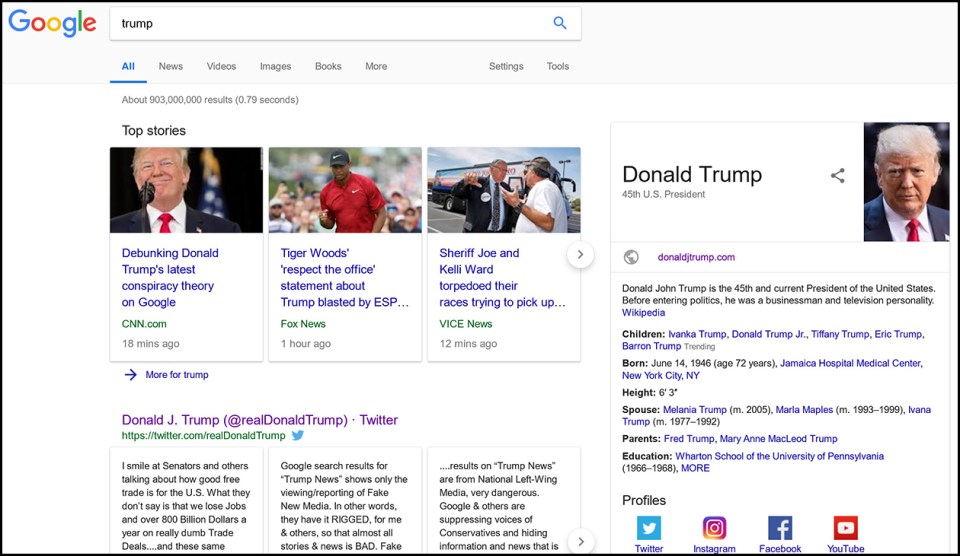Switch to the Images tab
Screen dimensions: 960x556
275,66
